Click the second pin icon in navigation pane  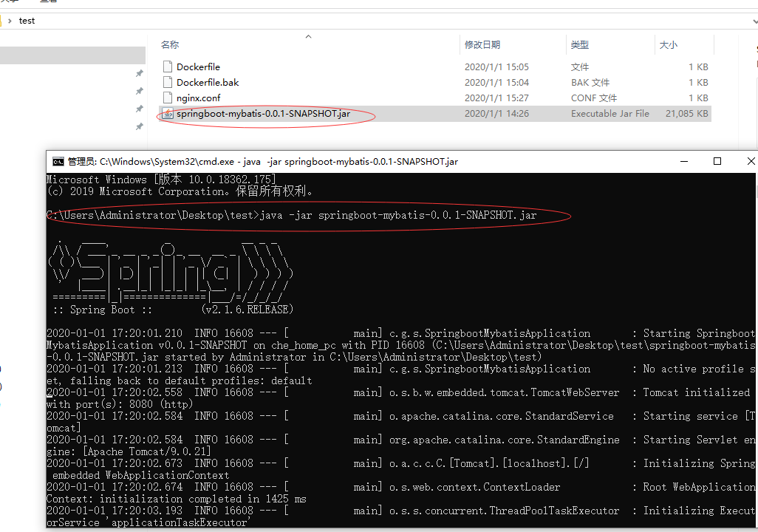[139, 91]
